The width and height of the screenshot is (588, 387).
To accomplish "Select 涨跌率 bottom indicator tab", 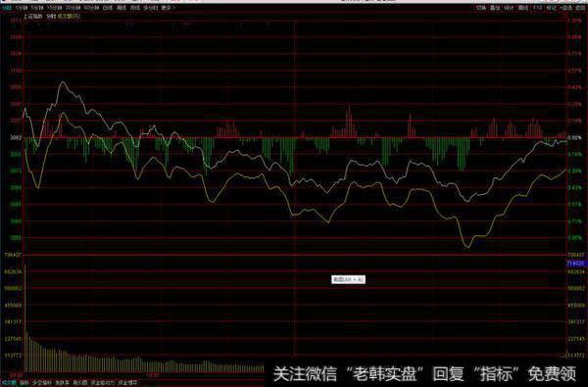I will click(62, 383).
